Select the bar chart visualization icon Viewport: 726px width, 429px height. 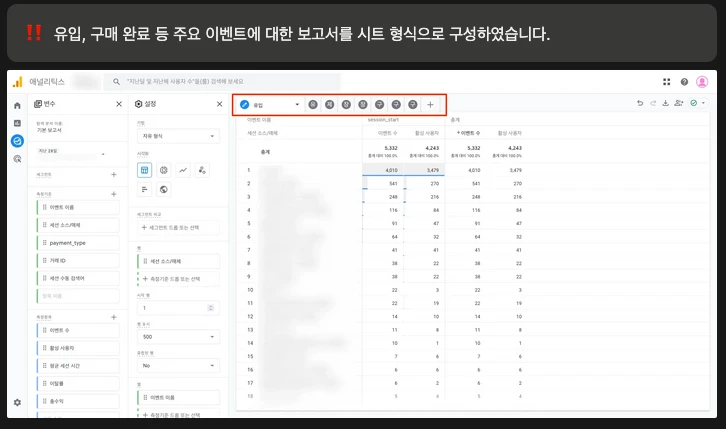click(x=144, y=189)
